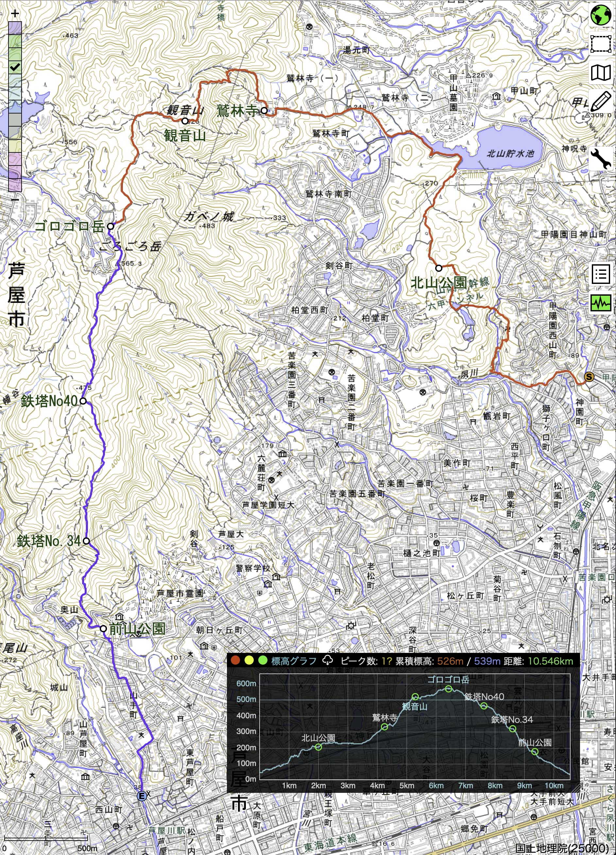
Task: Download elevation data via cloud icon
Action: (x=328, y=660)
